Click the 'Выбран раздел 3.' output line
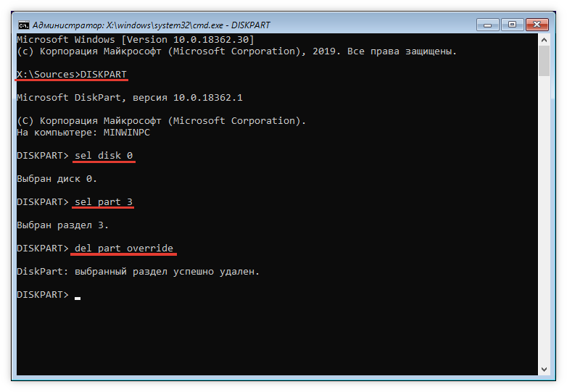The image size is (567, 392). pyautogui.click(x=62, y=225)
